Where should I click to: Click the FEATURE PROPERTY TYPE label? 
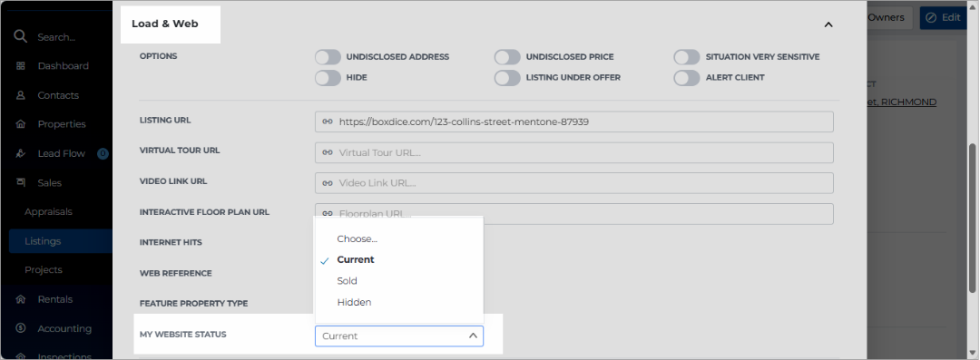(194, 304)
